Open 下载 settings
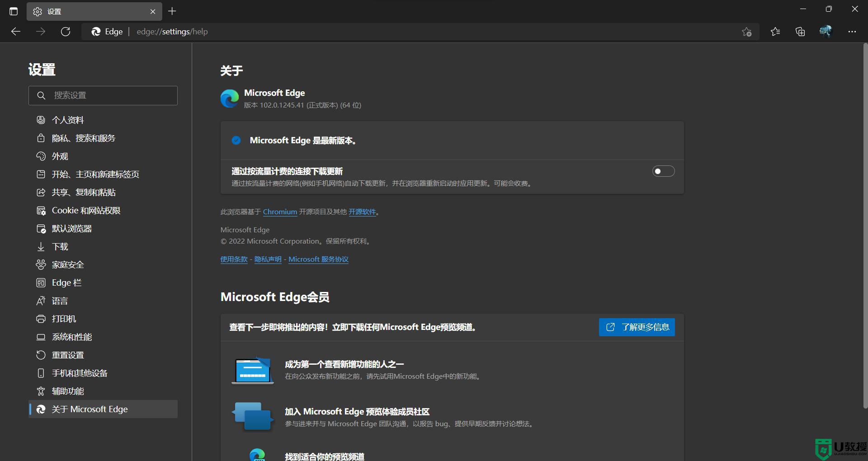This screenshot has width=868, height=461. click(x=103, y=246)
